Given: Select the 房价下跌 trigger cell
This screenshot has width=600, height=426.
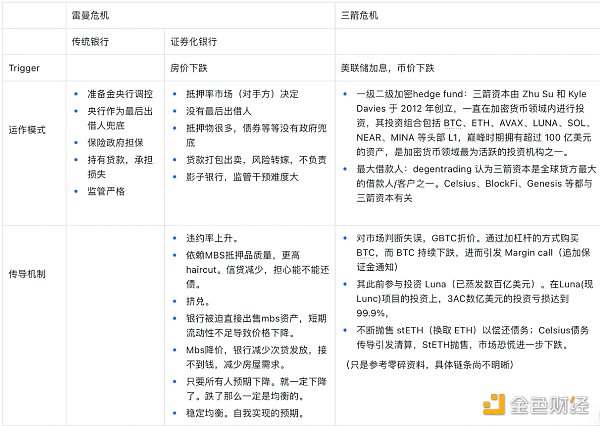Looking at the screenshot, I should [x=193, y=68].
